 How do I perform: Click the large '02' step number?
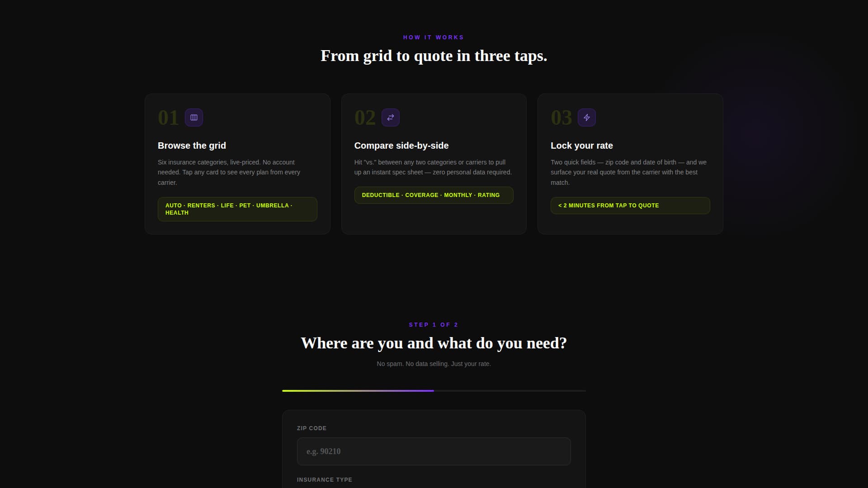click(x=364, y=117)
